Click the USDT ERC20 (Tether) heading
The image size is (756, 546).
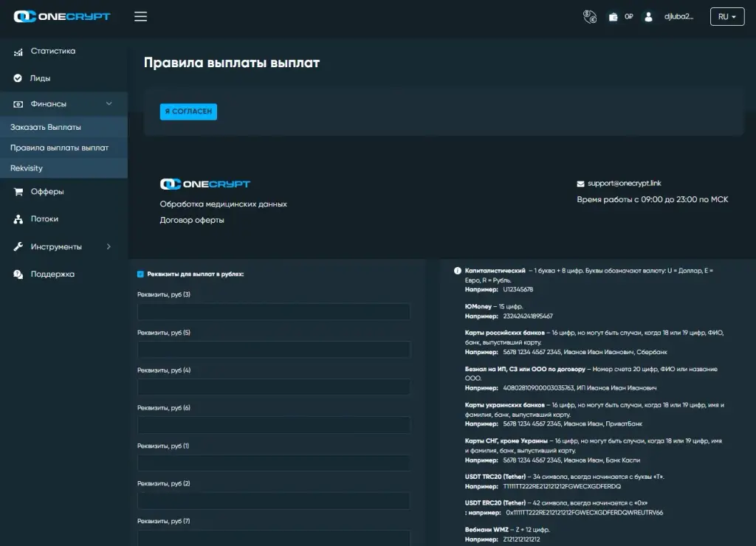495,502
